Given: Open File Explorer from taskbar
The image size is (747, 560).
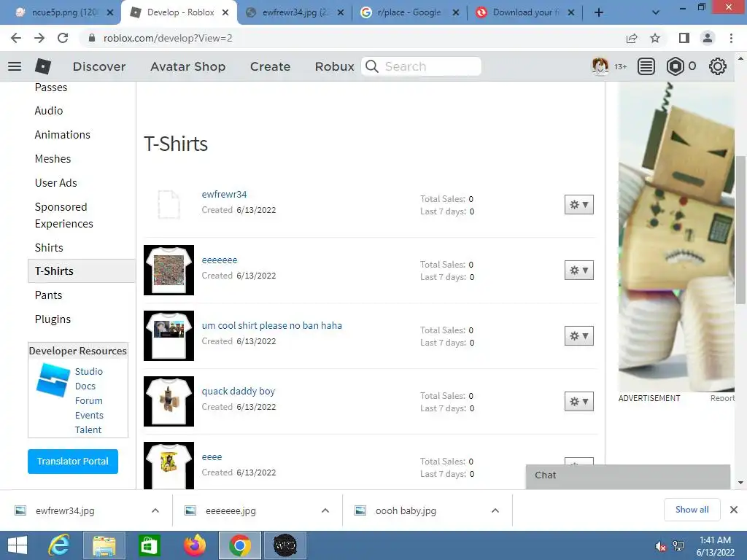Looking at the screenshot, I should click(x=104, y=545).
